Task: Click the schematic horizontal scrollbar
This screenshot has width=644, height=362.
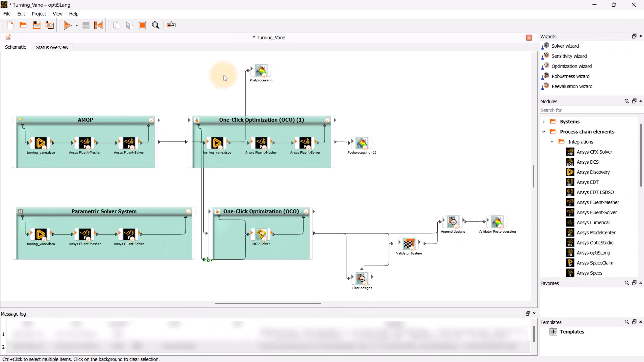Action: [x=268, y=304]
